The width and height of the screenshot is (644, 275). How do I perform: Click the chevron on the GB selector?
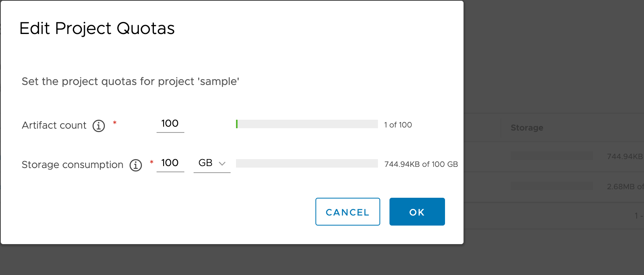pos(222,163)
